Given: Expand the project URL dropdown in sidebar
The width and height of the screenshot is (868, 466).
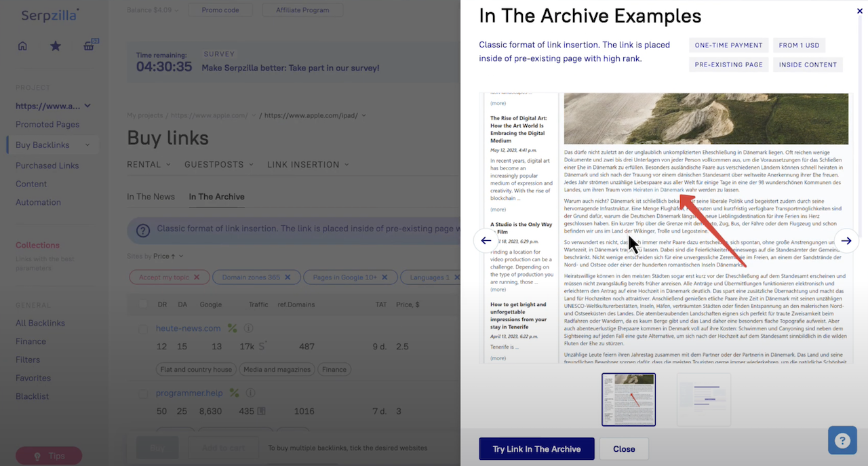Looking at the screenshot, I should click(87, 106).
